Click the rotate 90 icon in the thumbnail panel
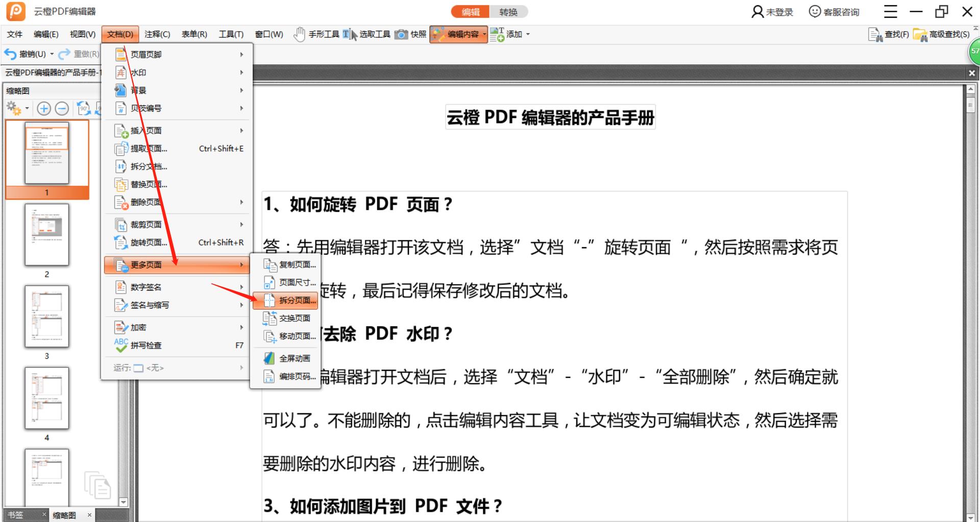The image size is (980, 522). click(x=83, y=108)
